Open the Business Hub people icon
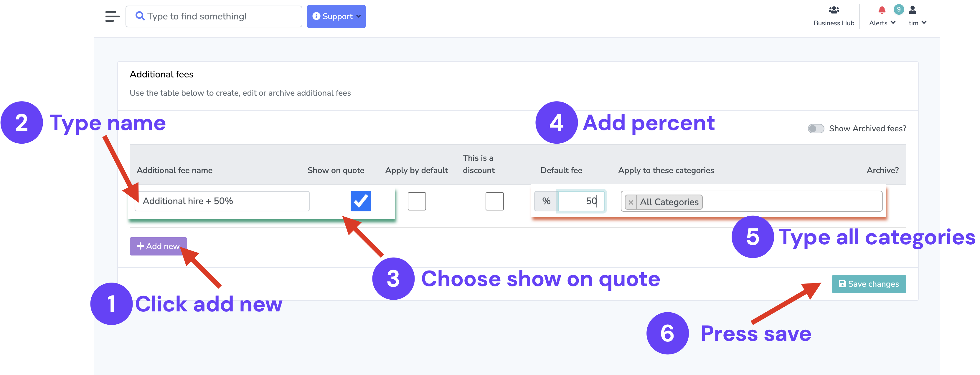Screen dimensions: 980x375 coord(834,10)
